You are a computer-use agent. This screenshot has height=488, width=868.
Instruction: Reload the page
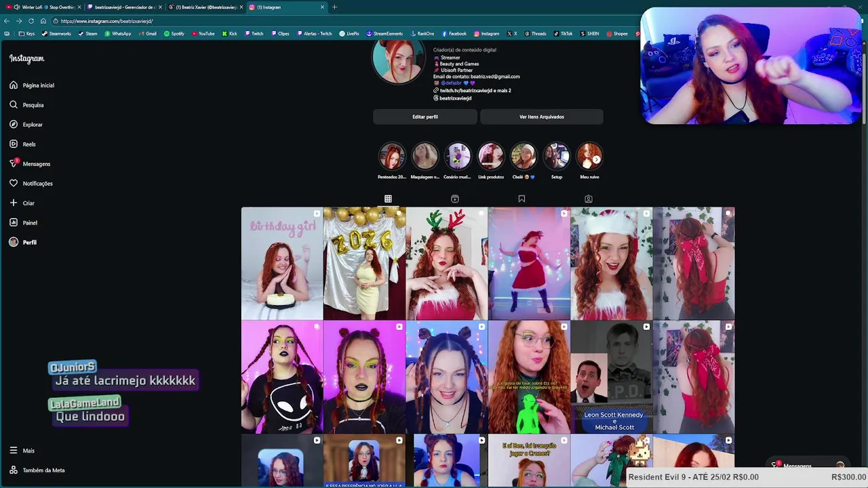pyautogui.click(x=31, y=21)
